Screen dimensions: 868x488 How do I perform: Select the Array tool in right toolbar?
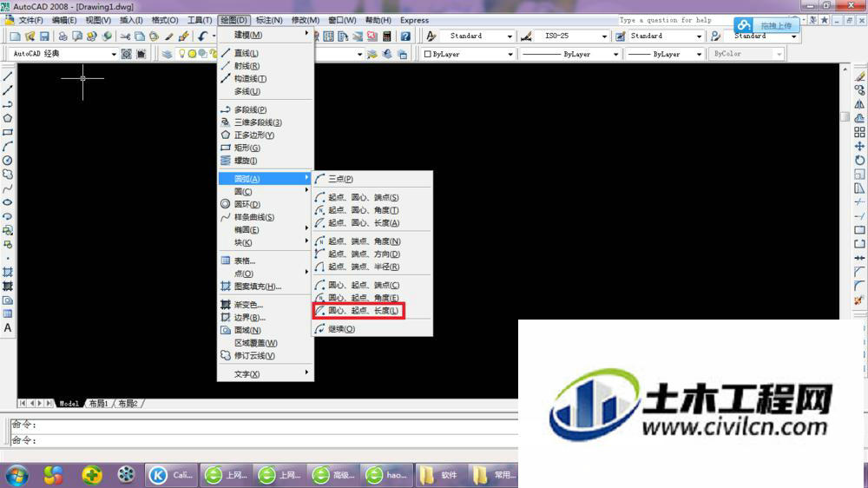(859, 132)
